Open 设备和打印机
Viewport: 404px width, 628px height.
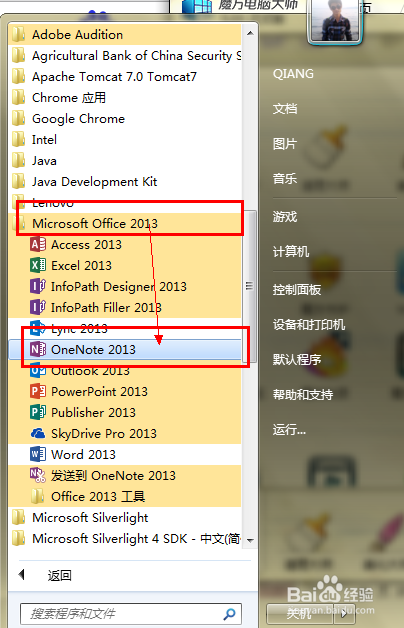309,324
